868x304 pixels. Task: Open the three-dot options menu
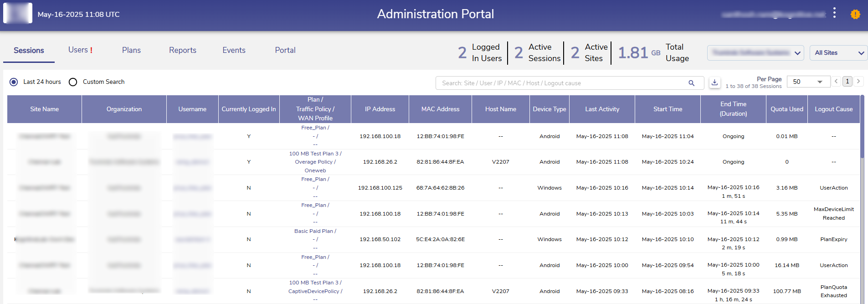pos(834,13)
